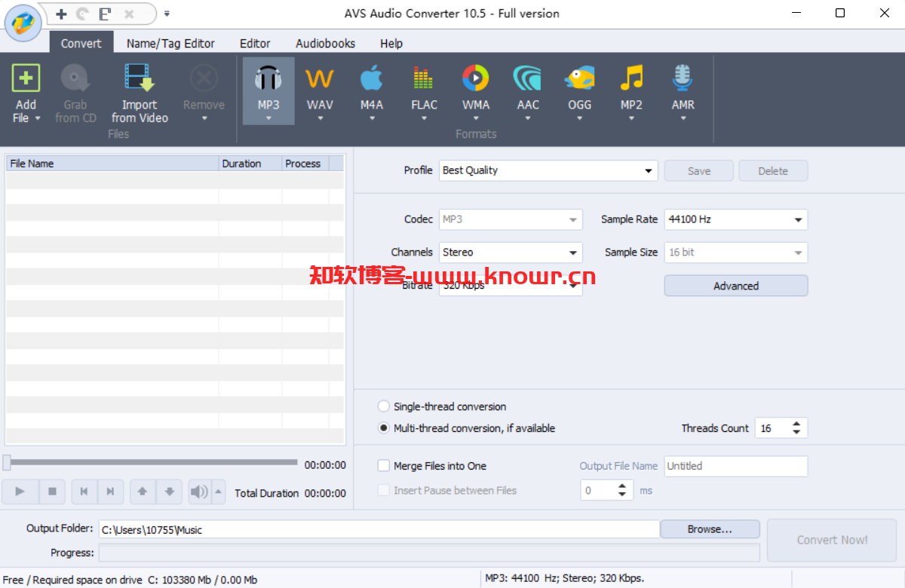Click the Play playback button

[20, 492]
